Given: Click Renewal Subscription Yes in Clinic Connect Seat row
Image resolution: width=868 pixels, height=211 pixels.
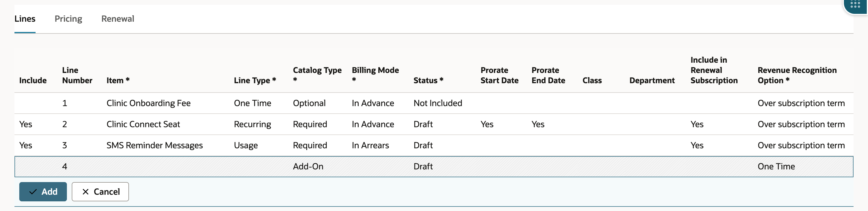Looking at the screenshot, I should (697, 124).
